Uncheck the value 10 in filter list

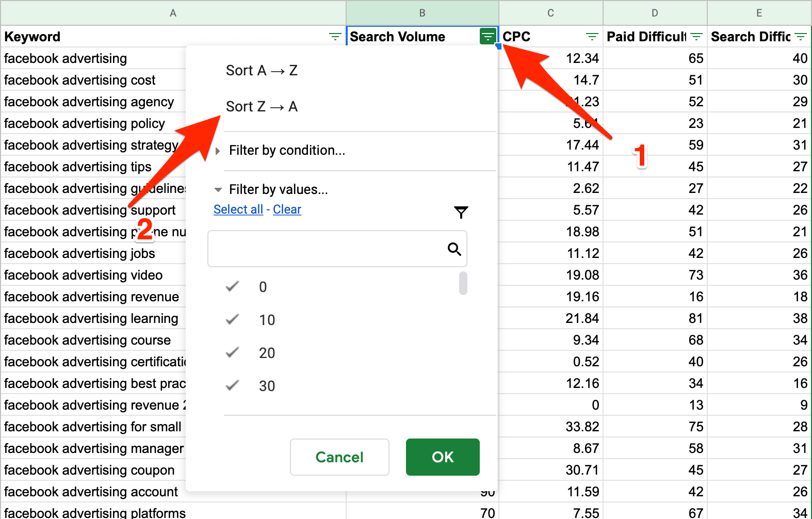click(x=233, y=319)
